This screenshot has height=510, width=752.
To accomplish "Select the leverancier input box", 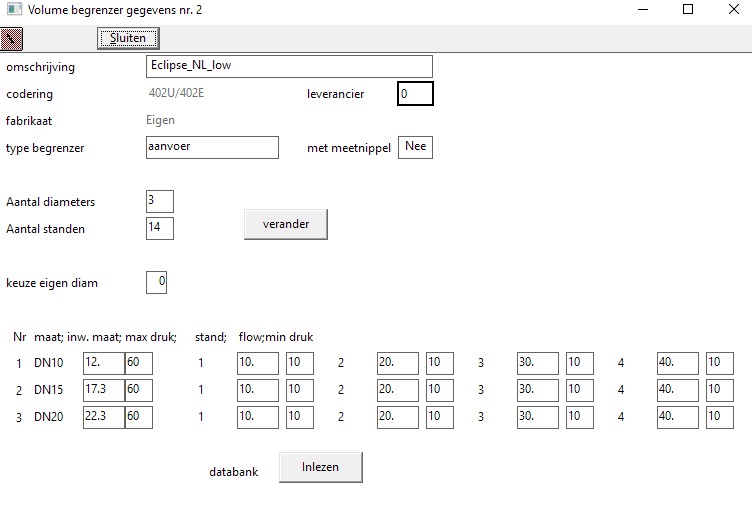I will tap(415, 94).
